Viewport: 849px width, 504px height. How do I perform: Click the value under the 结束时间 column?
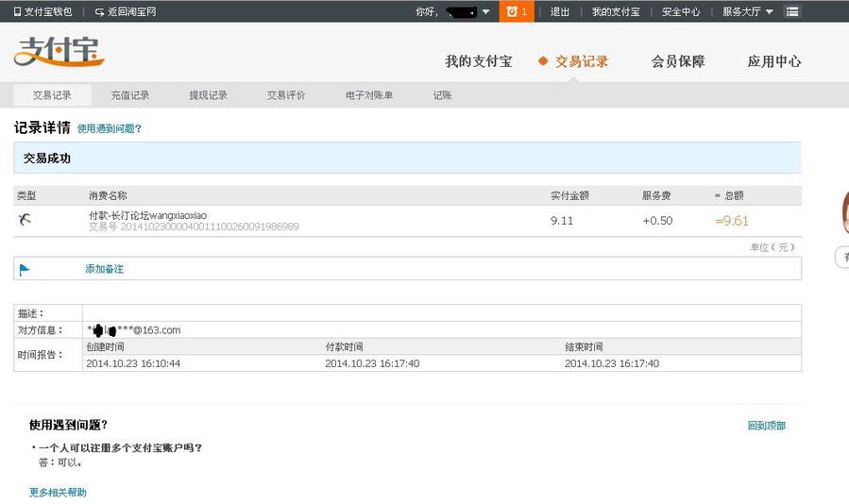(612, 363)
